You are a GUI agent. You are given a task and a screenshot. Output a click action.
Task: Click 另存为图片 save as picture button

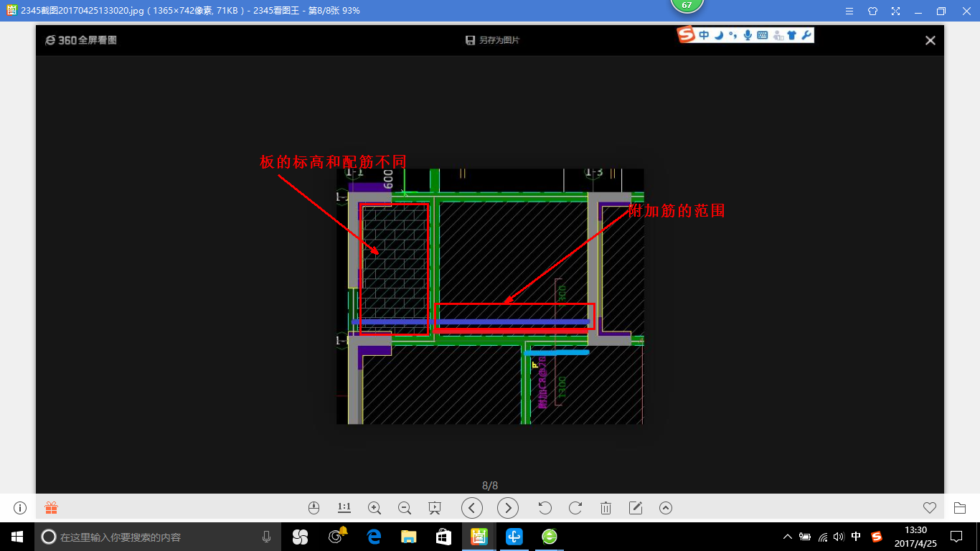pyautogui.click(x=493, y=40)
